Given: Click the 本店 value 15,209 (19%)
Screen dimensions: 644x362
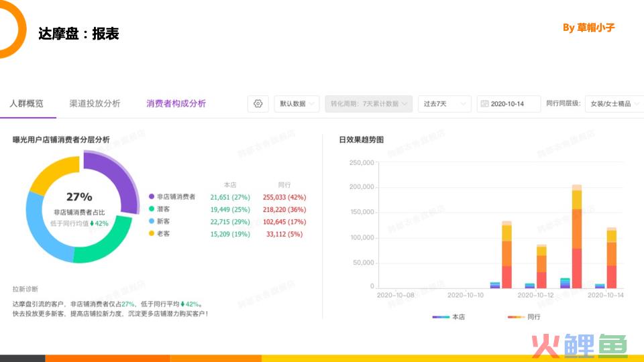Looking at the screenshot, I should (x=230, y=235).
